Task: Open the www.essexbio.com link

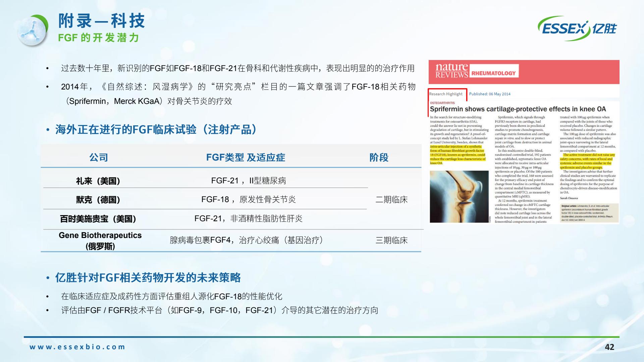Action: click(77, 347)
